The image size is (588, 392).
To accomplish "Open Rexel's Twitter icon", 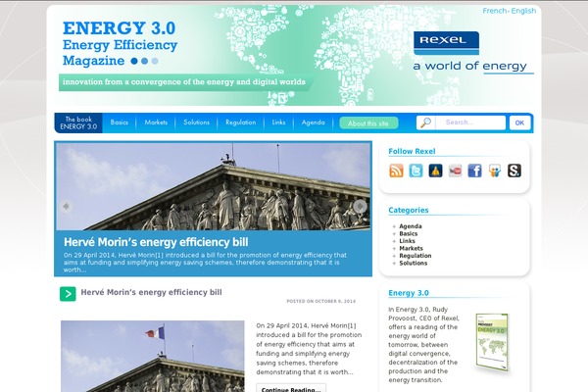I will tap(416, 171).
